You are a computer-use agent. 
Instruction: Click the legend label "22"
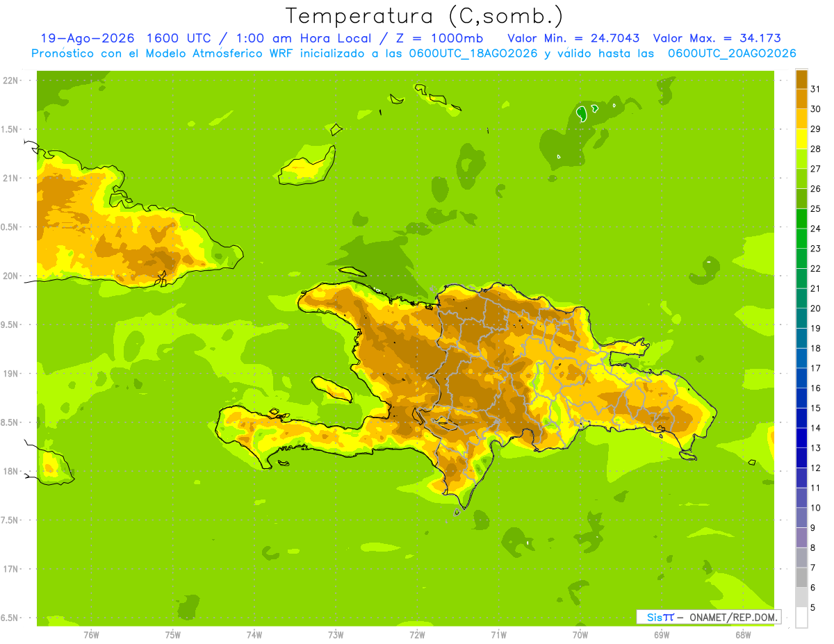pos(816,268)
